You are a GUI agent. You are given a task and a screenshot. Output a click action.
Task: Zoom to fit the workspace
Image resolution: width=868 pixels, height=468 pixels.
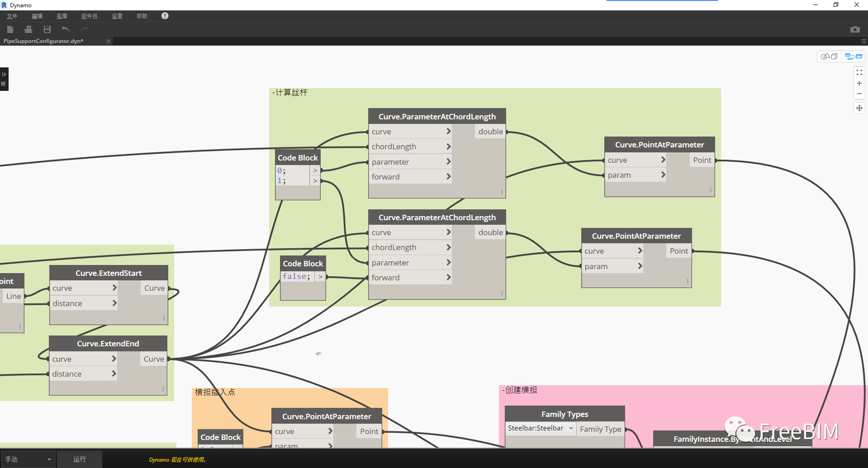coord(859,72)
